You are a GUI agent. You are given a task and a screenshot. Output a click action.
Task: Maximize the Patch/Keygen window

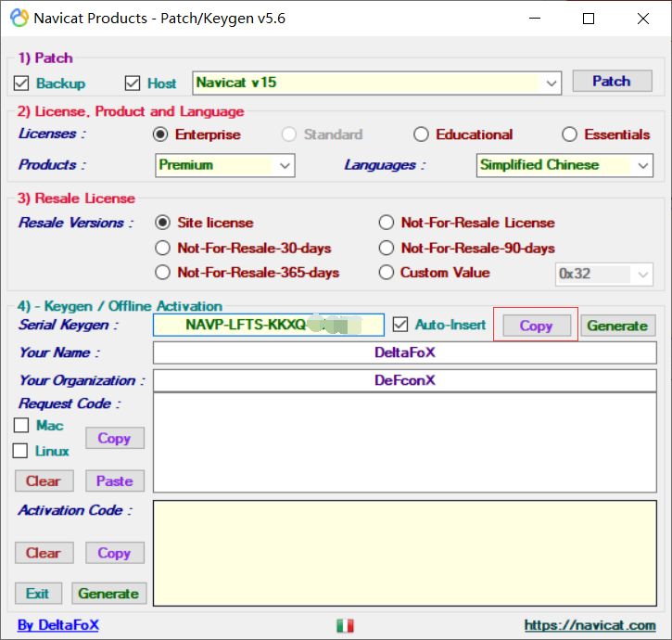(589, 19)
